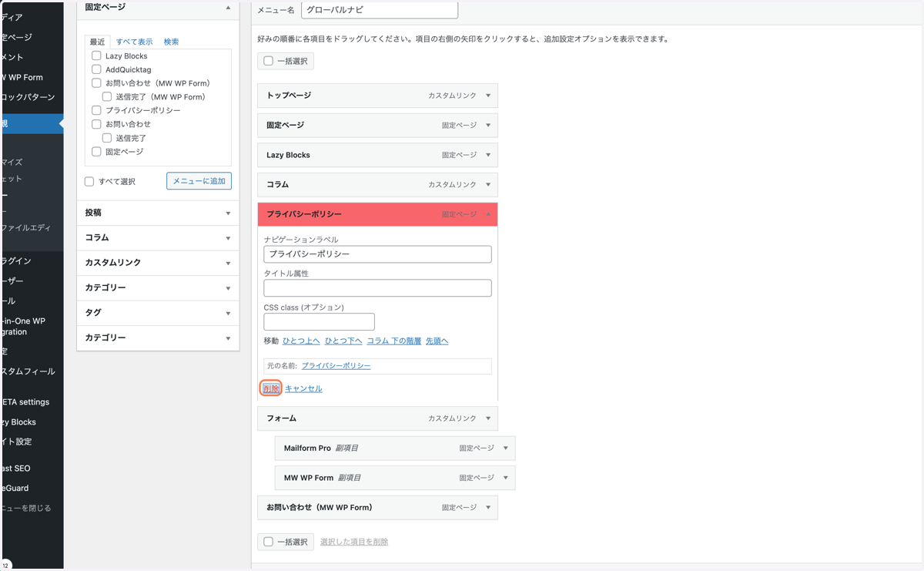Click キャンセル link

point(303,388)
